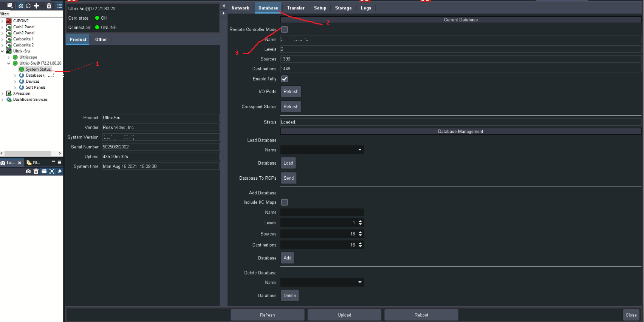
Task: Click the Ultrix-5ru frame icon
Action: (x=9, y=51)
